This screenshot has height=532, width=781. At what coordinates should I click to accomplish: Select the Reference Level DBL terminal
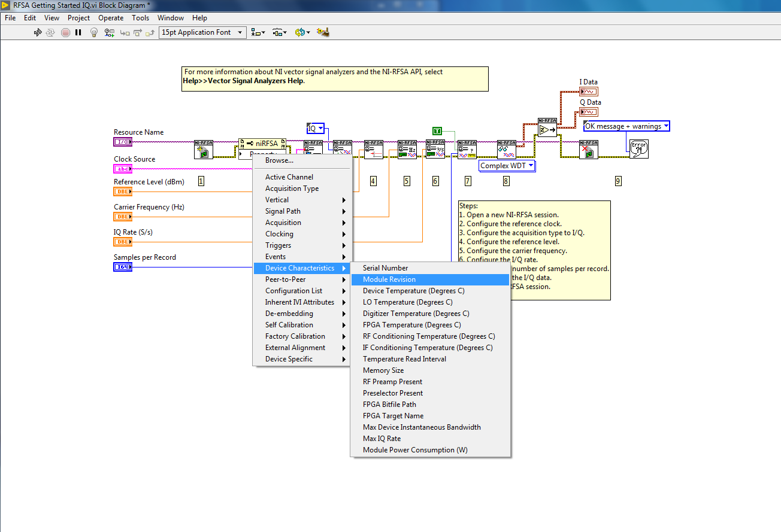pos(123,191)
